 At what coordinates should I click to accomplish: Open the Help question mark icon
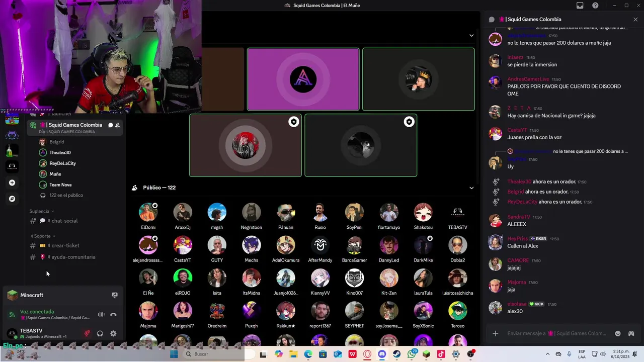595,6
